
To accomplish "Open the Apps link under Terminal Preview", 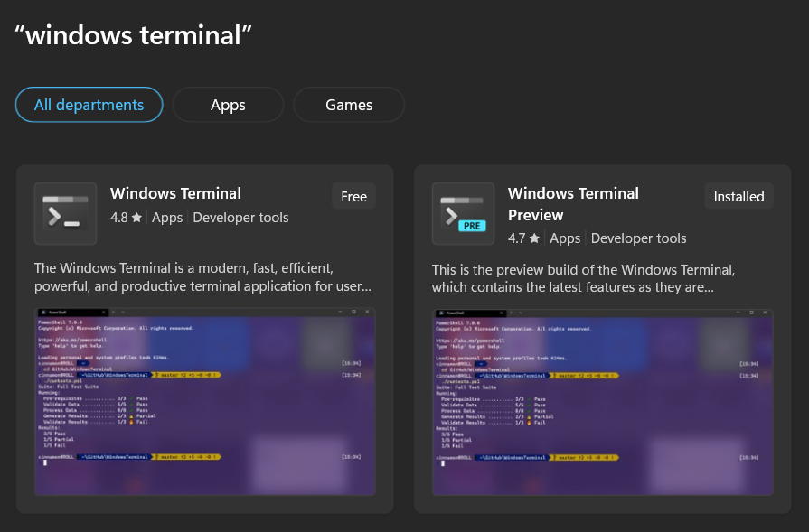I will pos(565,238).
